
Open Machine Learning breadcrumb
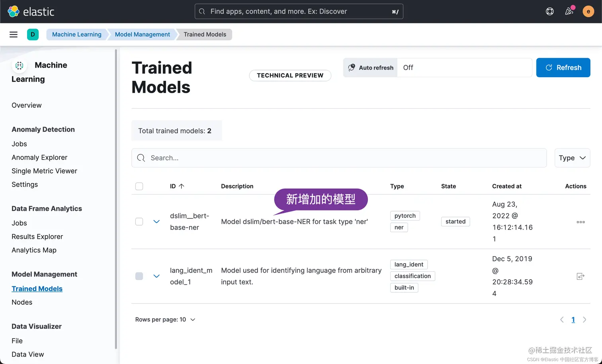pos(76,35)
